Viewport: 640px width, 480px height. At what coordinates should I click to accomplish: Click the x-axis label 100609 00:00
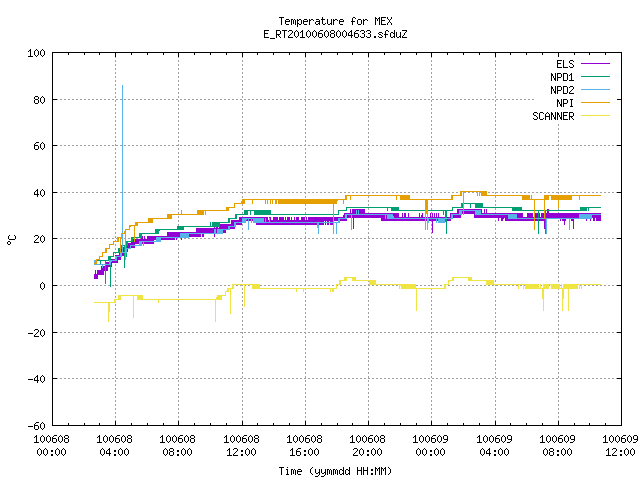(x=430, y=446)
